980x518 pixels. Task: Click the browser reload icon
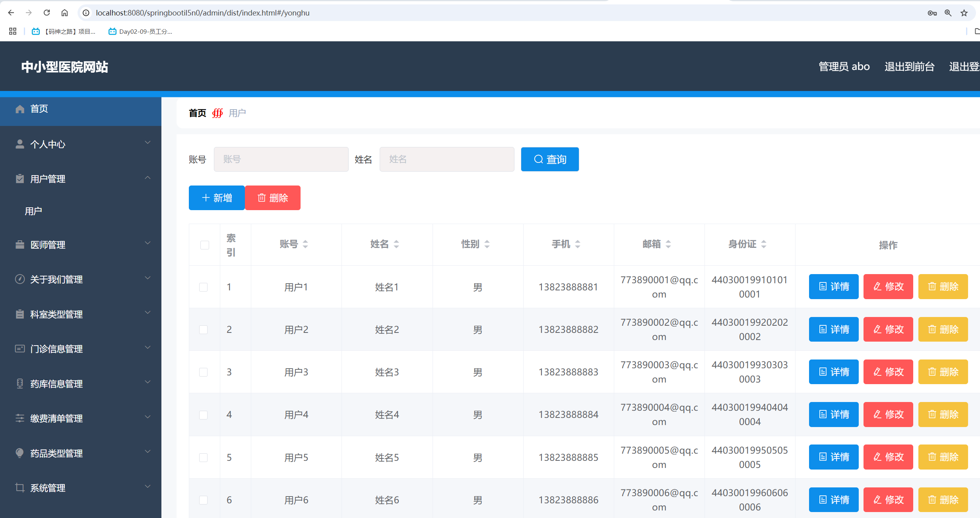[47, 13]
